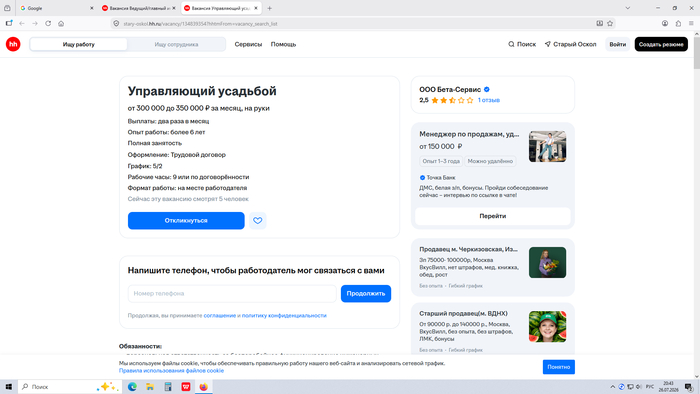The height and width of the screenshot is (394, 700).
Task: Select the Ищу сотрудника toggle
Action: [176, 44]
